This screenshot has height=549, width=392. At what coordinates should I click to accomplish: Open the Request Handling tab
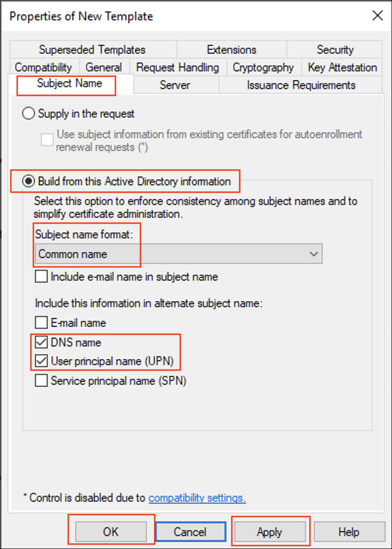click(x=177, y=67)
